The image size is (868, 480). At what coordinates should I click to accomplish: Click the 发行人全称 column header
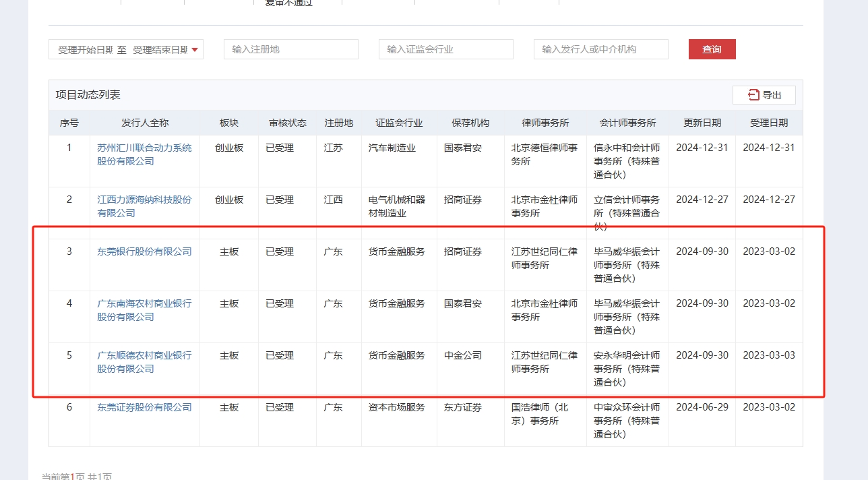tap(145, 123)
